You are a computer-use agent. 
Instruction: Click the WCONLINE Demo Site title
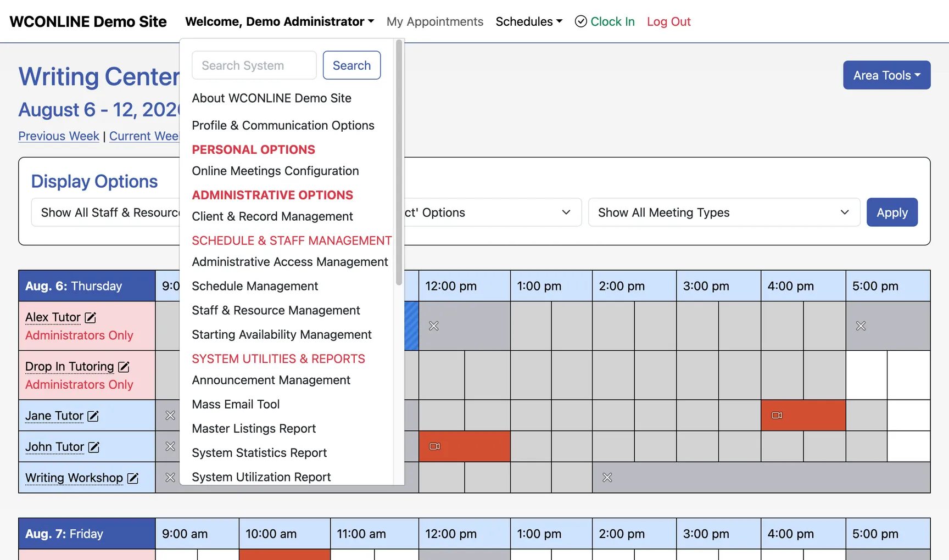88,21
